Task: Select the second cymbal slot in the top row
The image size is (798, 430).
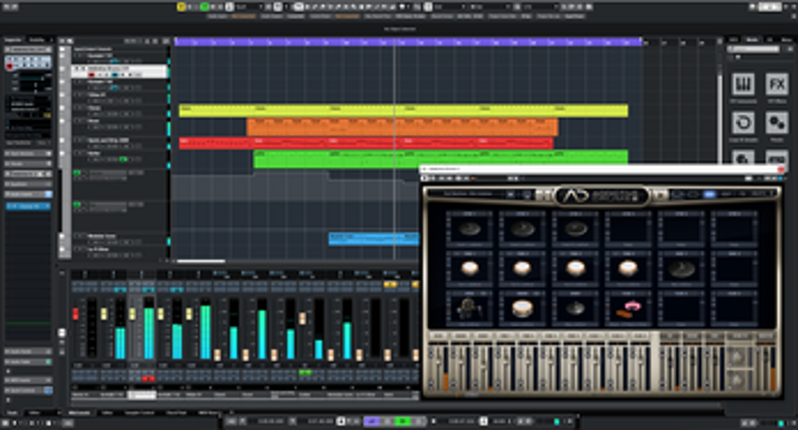Action: pos(522,229)
